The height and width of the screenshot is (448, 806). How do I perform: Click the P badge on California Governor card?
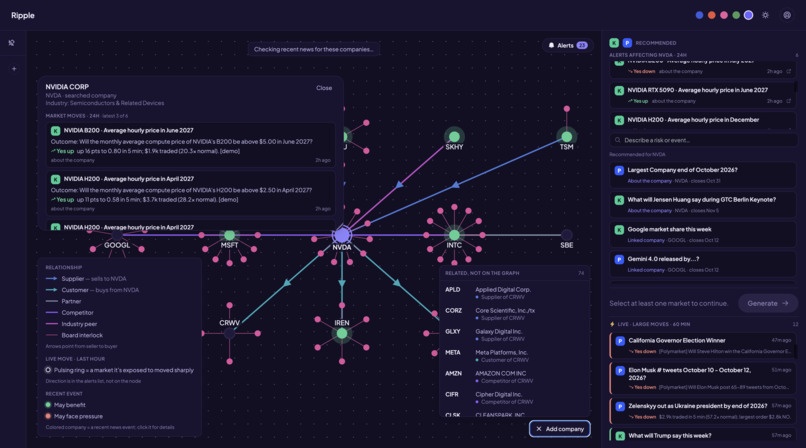[x=620, y=341]
